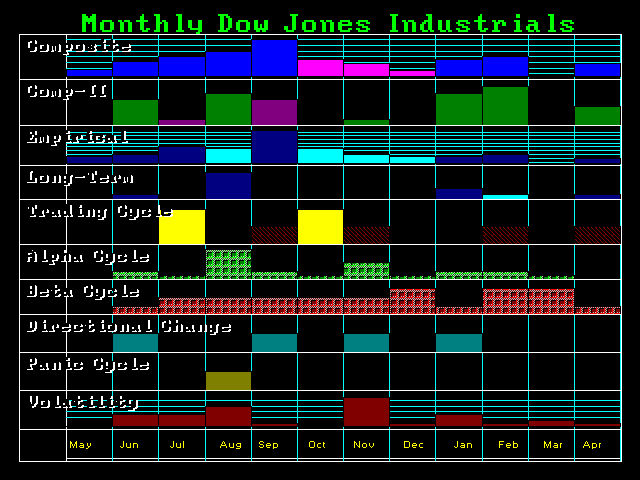The width and height of the screenshot is (640, 480).
Task: Click the dark red Volatility bar for January
Action: (x=459, y=421)
